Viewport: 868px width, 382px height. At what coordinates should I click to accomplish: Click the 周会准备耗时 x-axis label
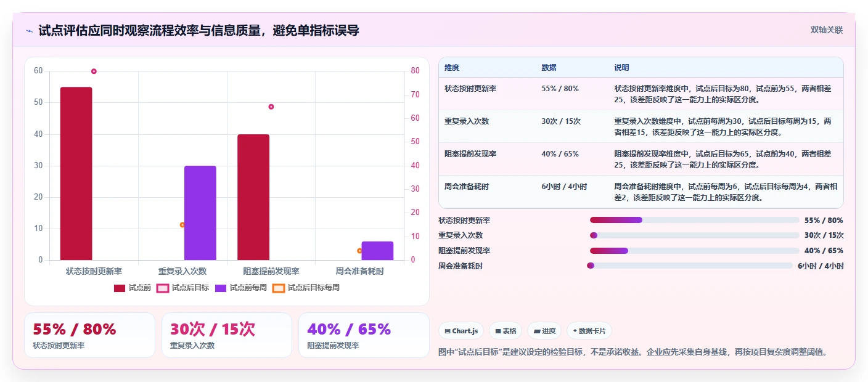(x=359, y=271)
